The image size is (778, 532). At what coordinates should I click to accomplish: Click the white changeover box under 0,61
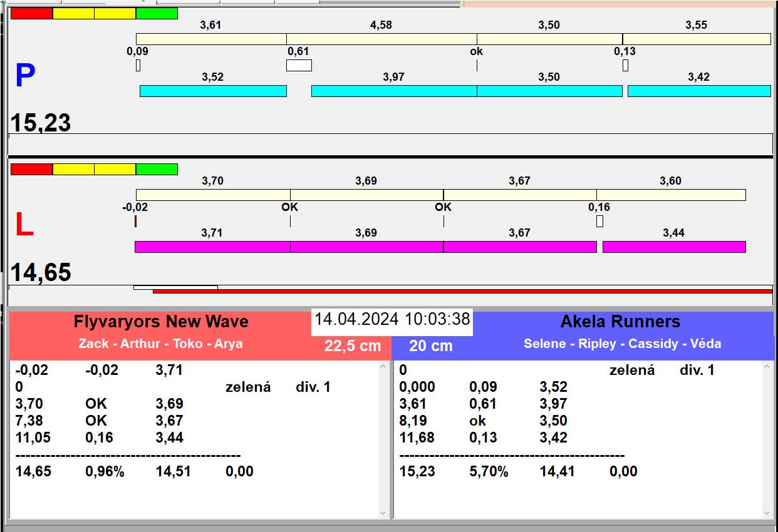click(299, 65)
